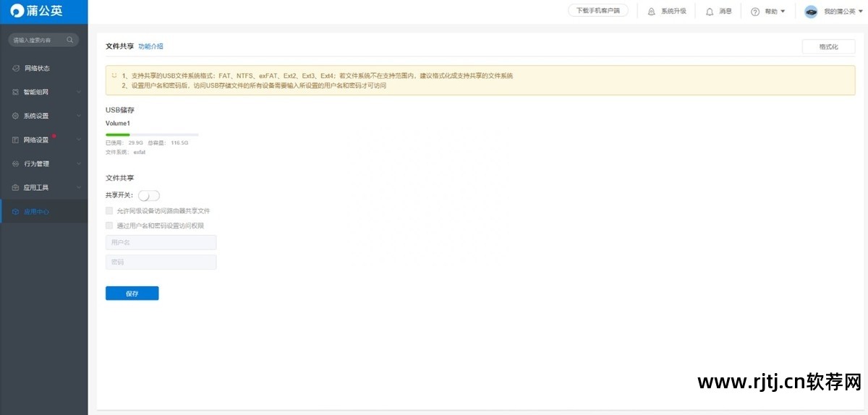
Task: Click the notice icon in the yellow banner
Action: point(114,74)
